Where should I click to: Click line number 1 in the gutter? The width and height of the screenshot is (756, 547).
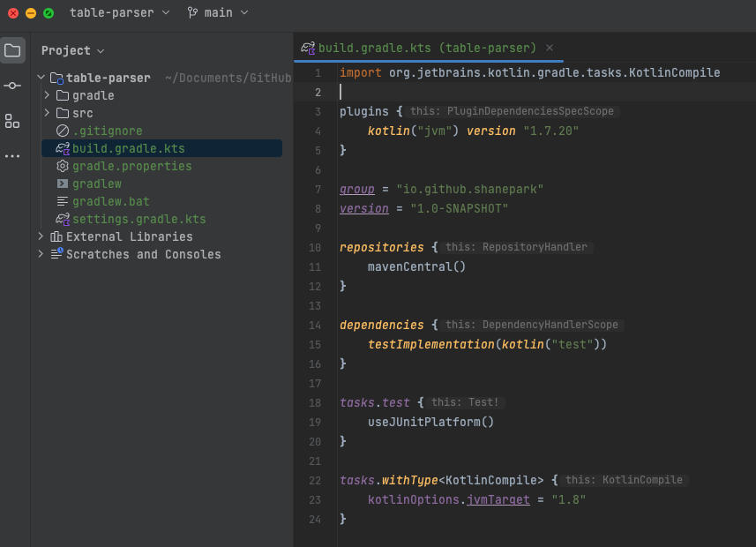[x=318, y=73]
